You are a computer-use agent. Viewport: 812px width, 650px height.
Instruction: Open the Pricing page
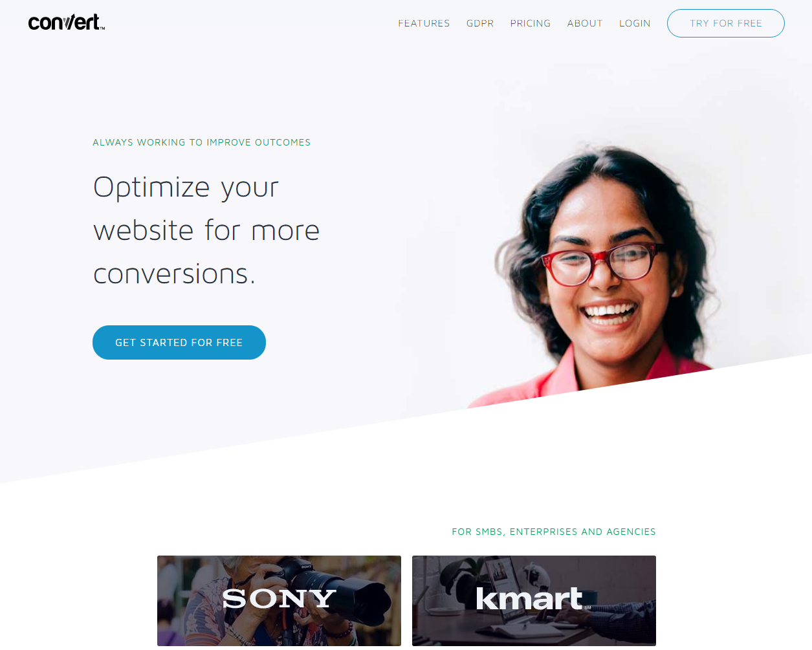tap(530, 23)
